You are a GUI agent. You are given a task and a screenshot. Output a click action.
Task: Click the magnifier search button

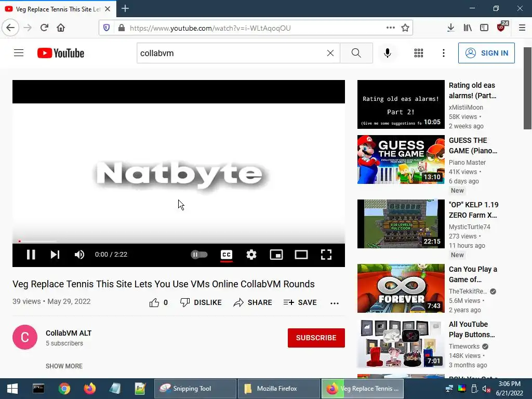click(x=356, y=53)
